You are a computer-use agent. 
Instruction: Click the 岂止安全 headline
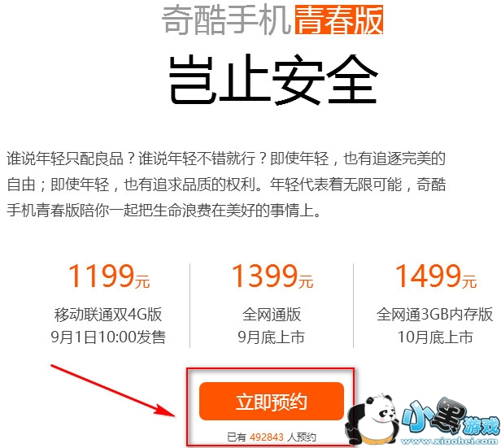pyautogui.click(x=273, y=80)
